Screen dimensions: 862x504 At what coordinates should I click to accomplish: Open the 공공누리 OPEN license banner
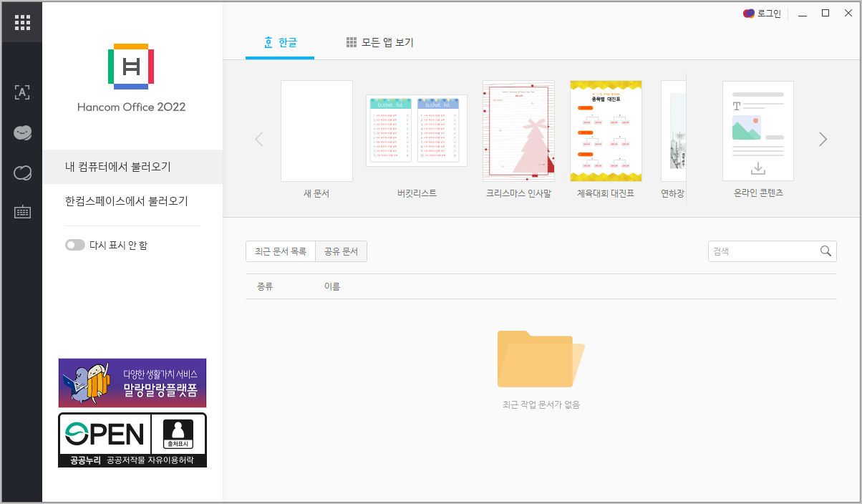(x=132, y=440)
